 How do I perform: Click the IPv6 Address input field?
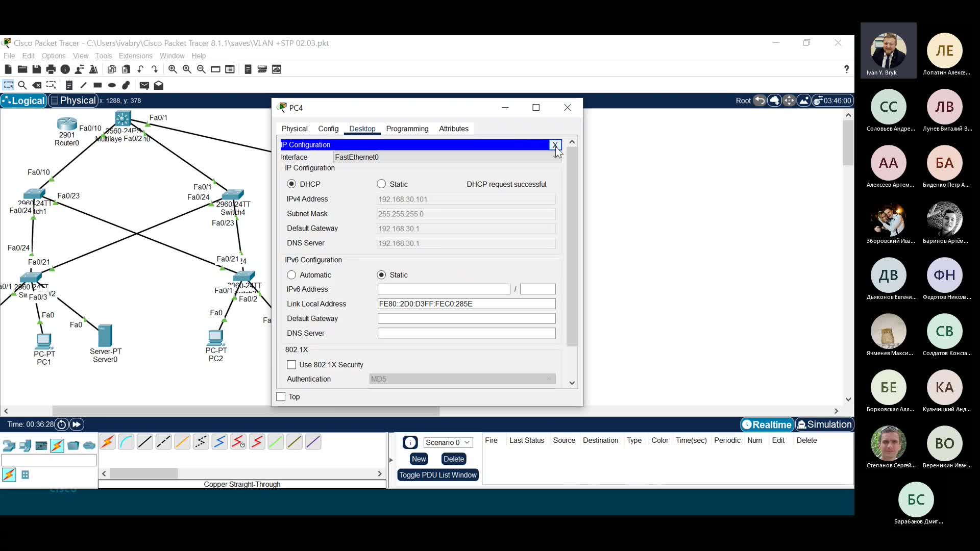[x=444, y=289]
